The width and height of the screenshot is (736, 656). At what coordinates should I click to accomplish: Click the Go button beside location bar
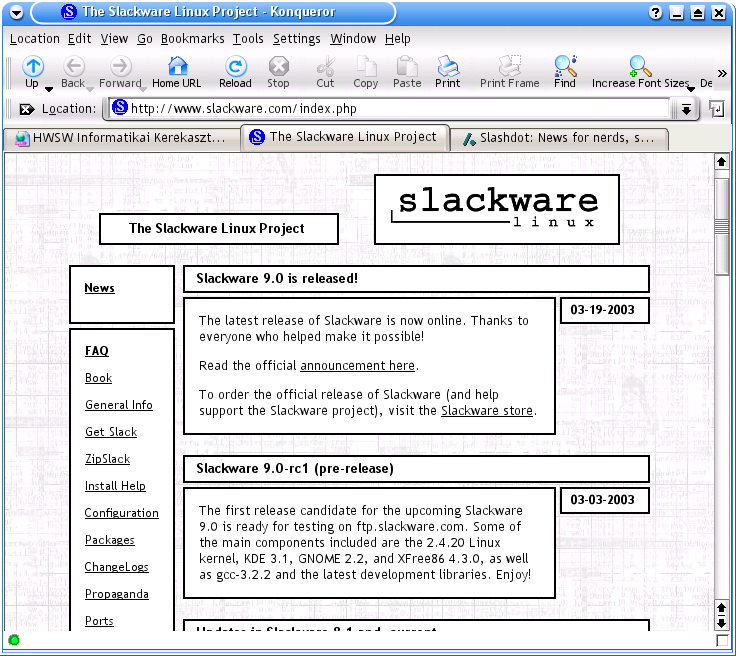(717, 109)
